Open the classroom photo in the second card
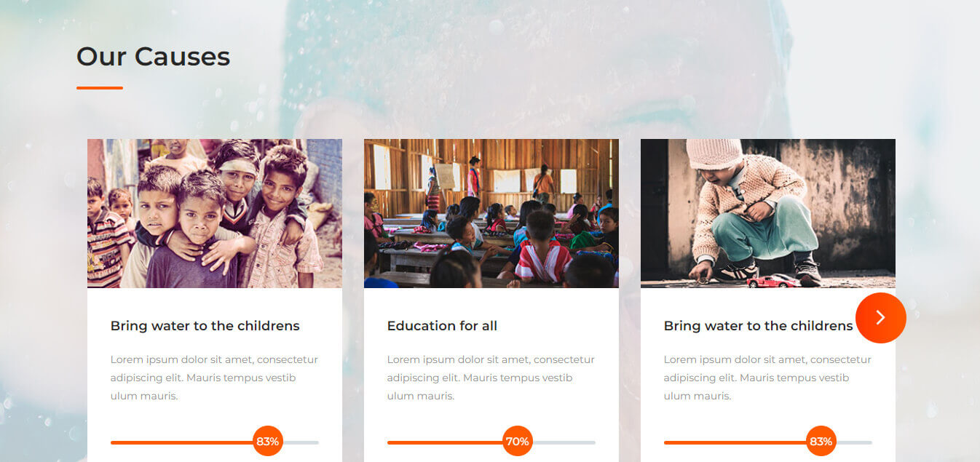Image resolution: width=980 pixels, height=462 pixels. click(491, 213)
